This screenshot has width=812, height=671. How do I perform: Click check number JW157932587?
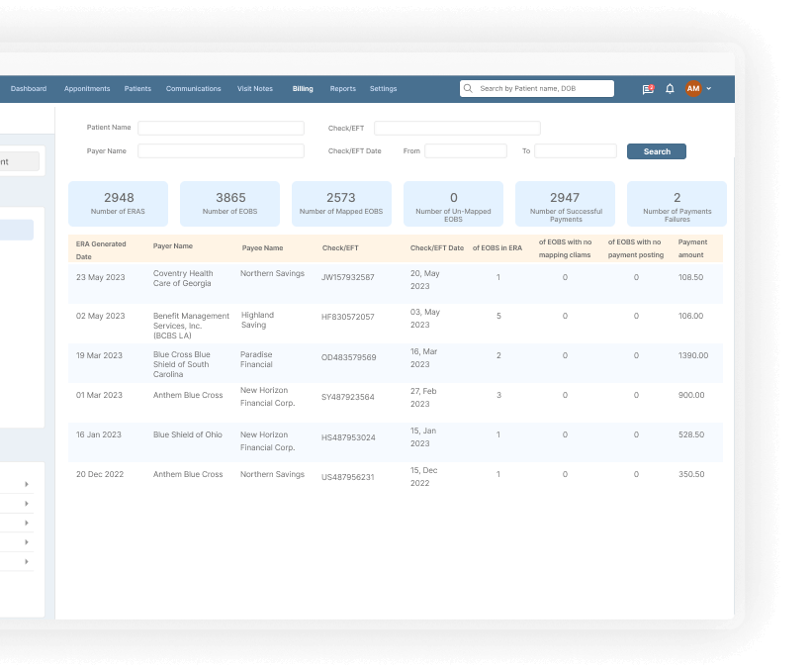tap(348, 277)
